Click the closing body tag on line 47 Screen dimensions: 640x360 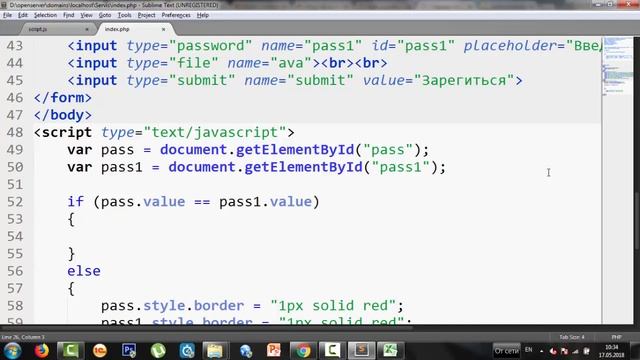coord(63,115)
